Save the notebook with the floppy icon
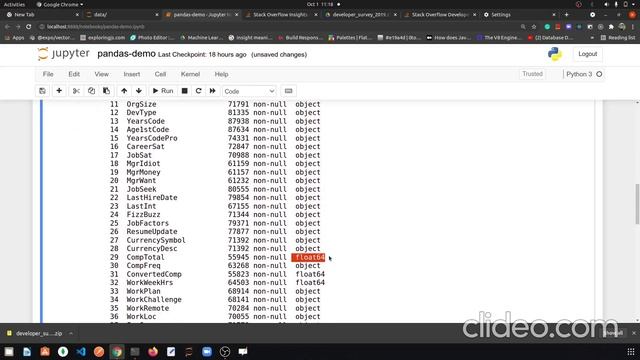This screenshot has width=640, height=360. tap(42, 91)
